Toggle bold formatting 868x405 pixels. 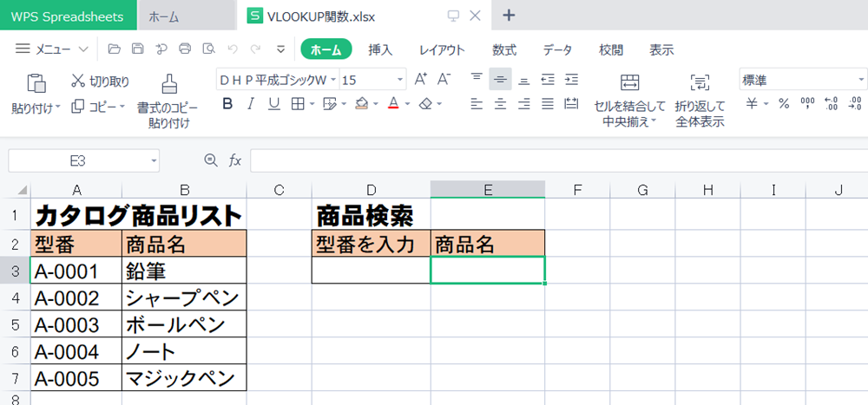227,103
